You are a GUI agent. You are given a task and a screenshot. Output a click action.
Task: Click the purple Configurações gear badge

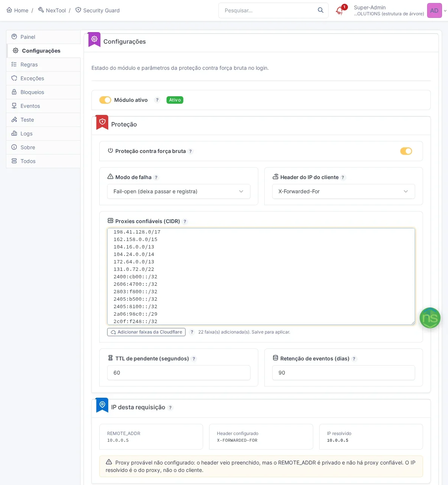[x=94, y=39]
